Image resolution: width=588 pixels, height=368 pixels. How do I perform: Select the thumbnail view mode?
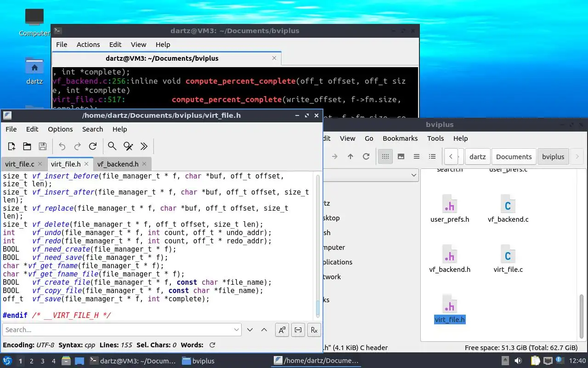tap(401, 156)
